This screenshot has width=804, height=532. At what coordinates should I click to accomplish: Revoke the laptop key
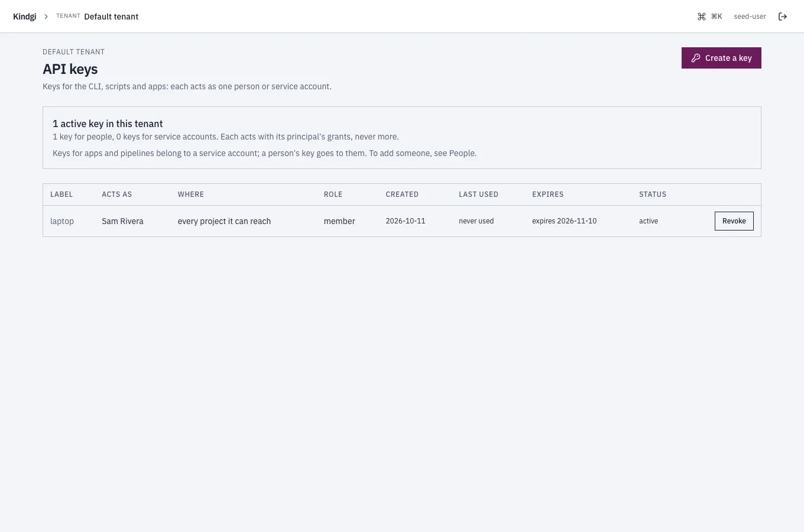[734, 221]
